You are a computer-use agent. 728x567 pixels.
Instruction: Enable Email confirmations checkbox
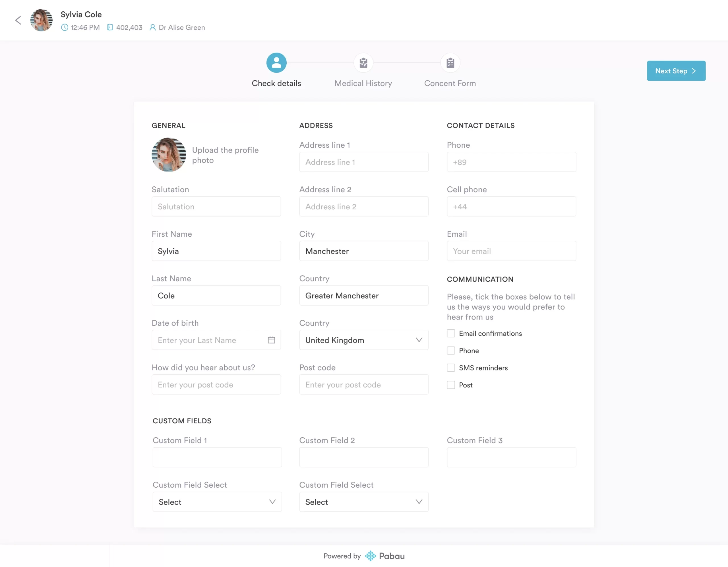451,333
